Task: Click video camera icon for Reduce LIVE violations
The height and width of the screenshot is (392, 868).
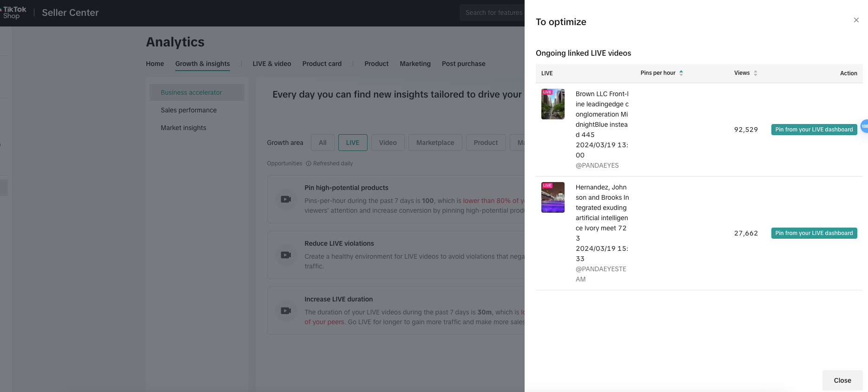Action: 286,255
